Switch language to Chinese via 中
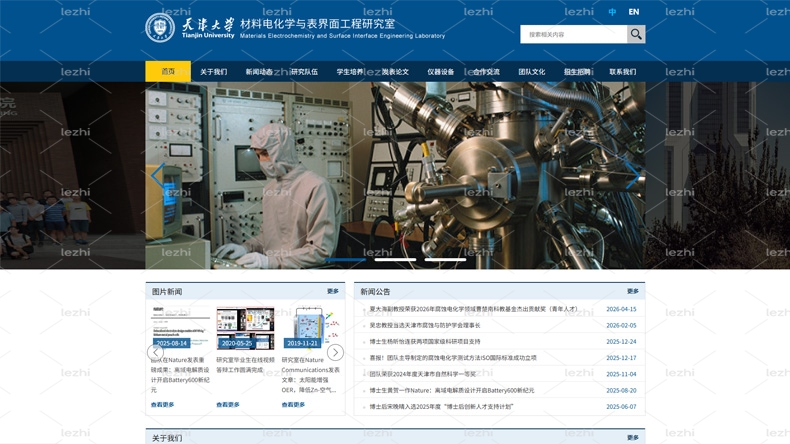The image size is (790, 444). [x=612, y=12]
